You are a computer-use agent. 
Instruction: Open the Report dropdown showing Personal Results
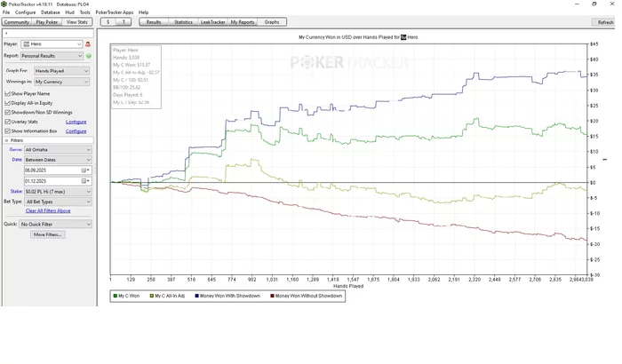coord(52,56)
